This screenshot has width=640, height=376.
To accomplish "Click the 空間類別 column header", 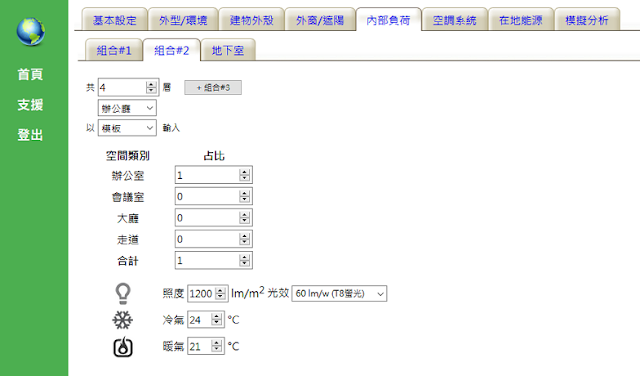I will pos(128,156).
